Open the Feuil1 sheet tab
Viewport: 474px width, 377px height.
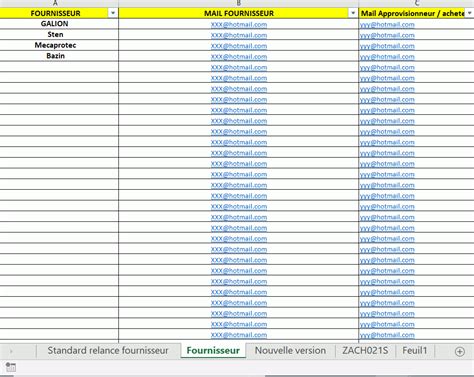pyautogui.click(x=415, y=351)
